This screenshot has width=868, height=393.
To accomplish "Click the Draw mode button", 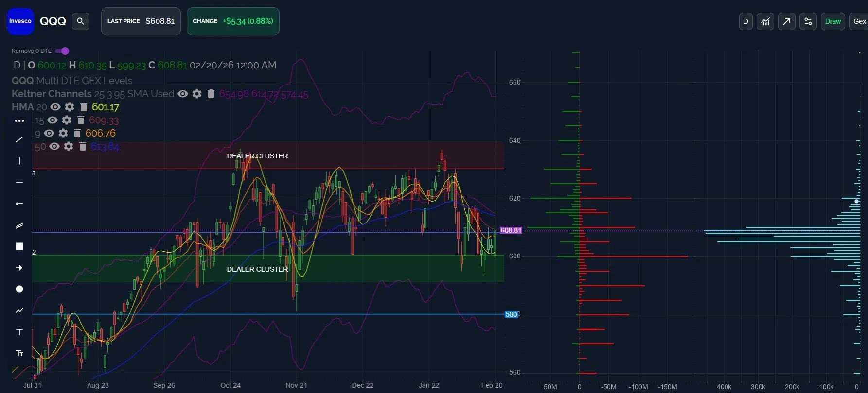I will pos(833,21).
